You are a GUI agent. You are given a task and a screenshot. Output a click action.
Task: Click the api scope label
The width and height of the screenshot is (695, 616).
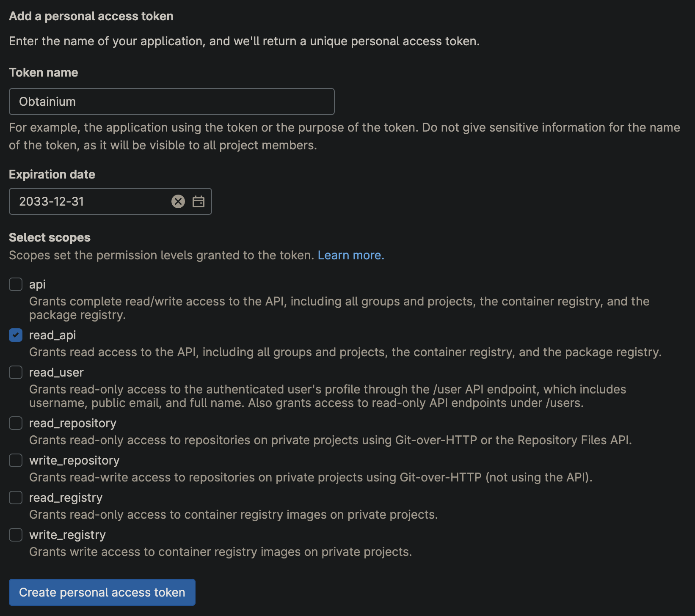pos(37,284)
